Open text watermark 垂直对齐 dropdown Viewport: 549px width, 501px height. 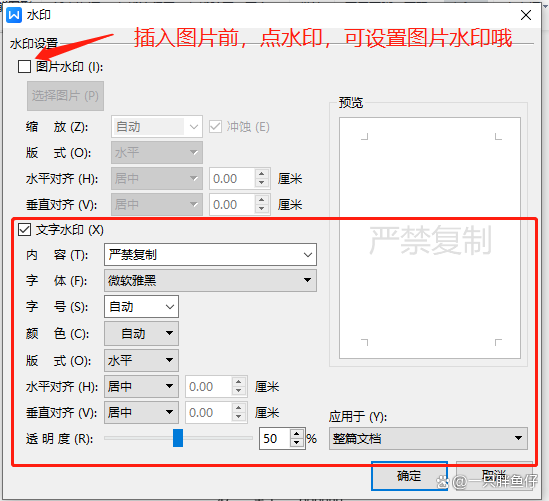tap(141, 412)
